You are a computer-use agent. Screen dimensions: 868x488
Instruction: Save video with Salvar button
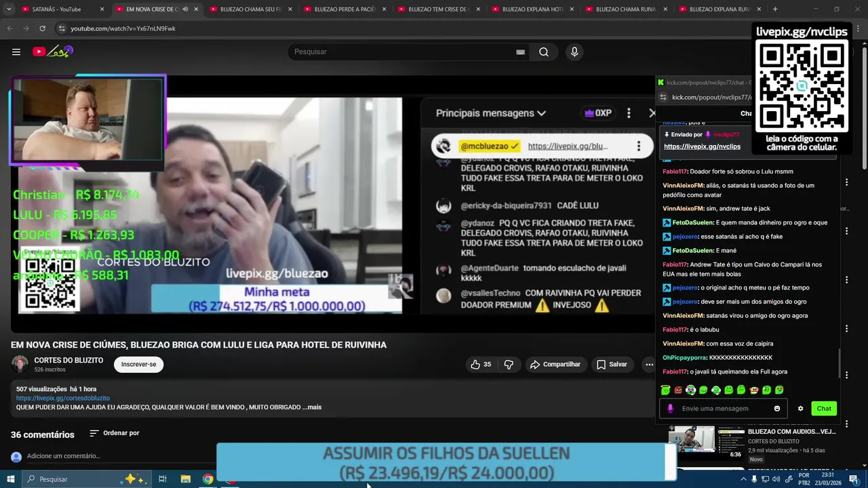[612, 365]
